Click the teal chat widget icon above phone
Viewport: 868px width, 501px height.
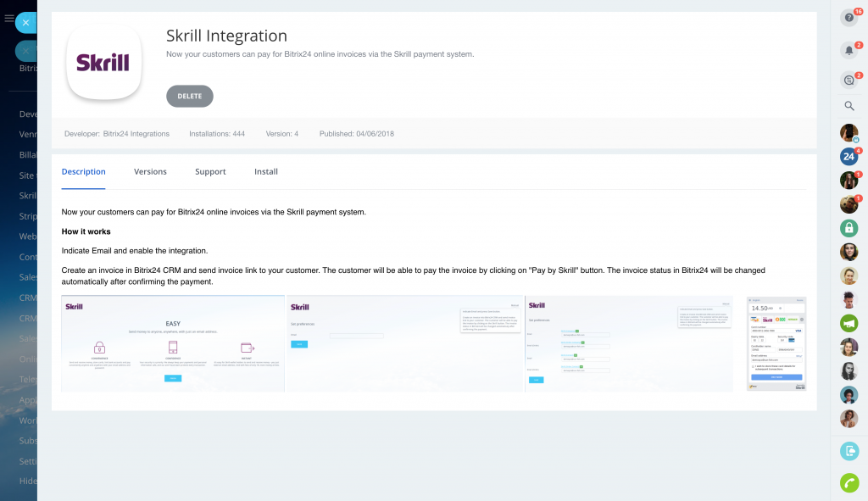click(x=849, y=451)
